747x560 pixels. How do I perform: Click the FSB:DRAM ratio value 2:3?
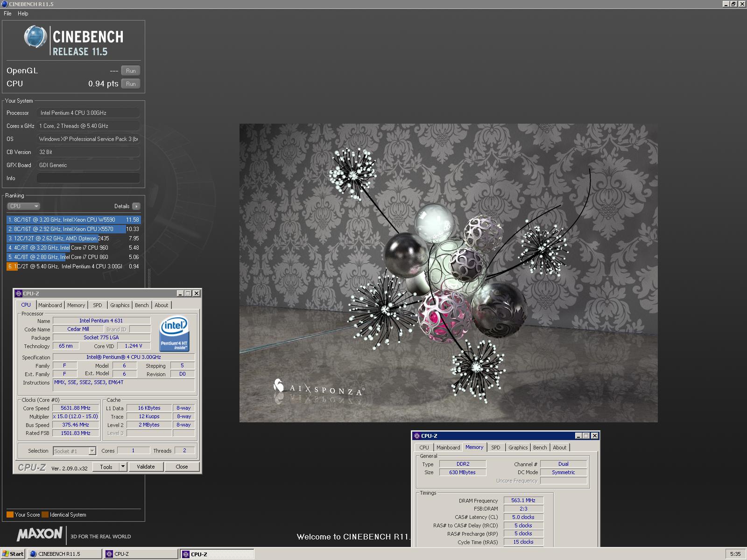coord(523,509)
